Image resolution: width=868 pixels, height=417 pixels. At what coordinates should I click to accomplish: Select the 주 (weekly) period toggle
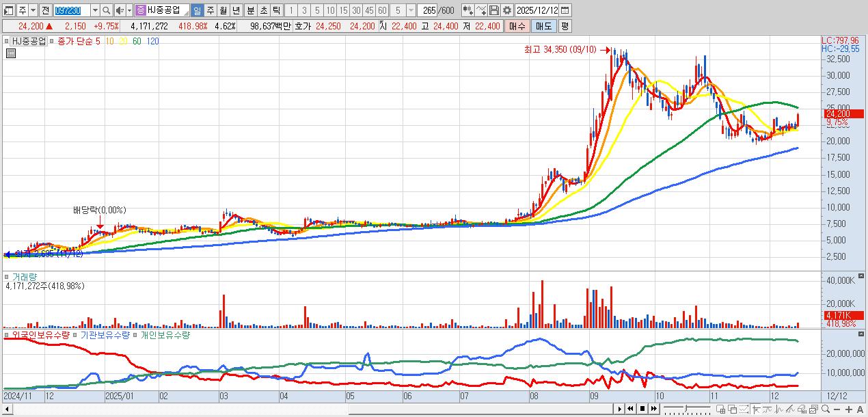click(x=210, y=10)
